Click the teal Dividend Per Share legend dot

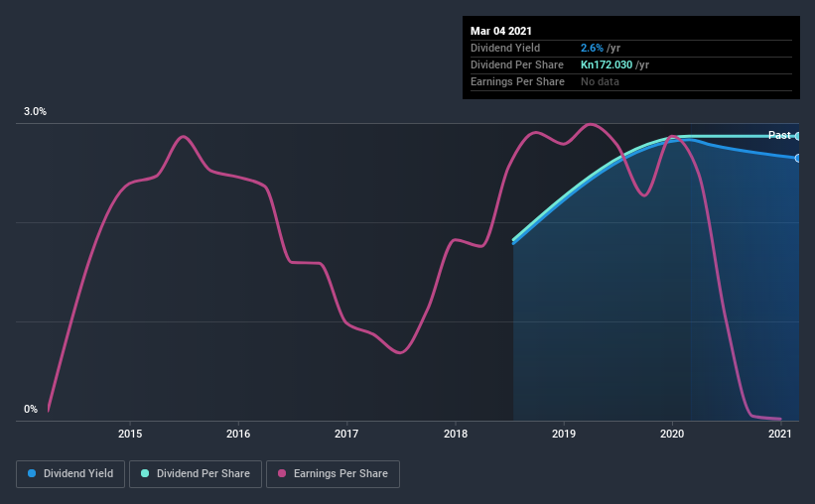click(145, 473)
